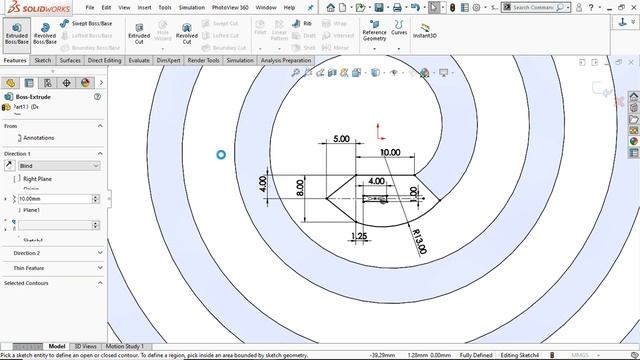Open the Analysis Preparation tab
Viewport: 640px width, 360px height.
tap(286, 60)
